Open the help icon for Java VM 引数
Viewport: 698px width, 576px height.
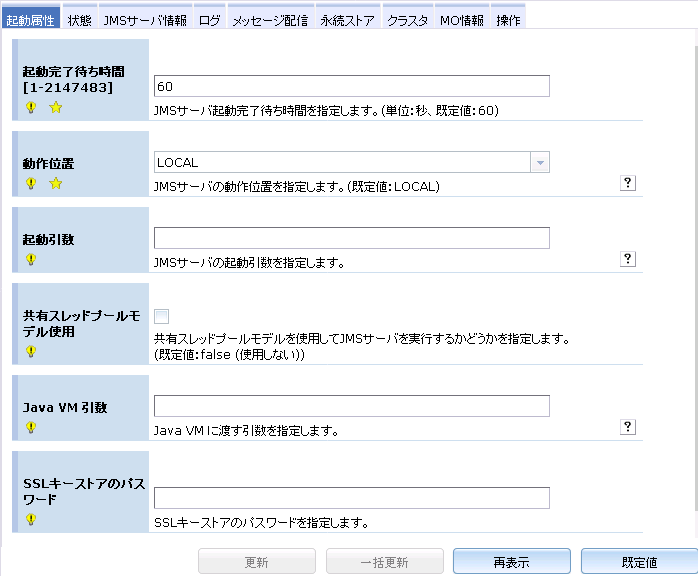pyautogui.click(x=628, y=427)
